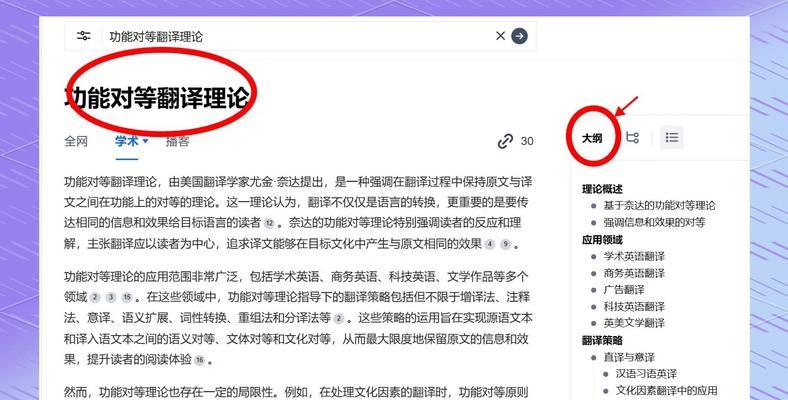Jump to 翻译策略 outline section
The width and height of the screenshot is (788, 400).
[x=602, y=340]
